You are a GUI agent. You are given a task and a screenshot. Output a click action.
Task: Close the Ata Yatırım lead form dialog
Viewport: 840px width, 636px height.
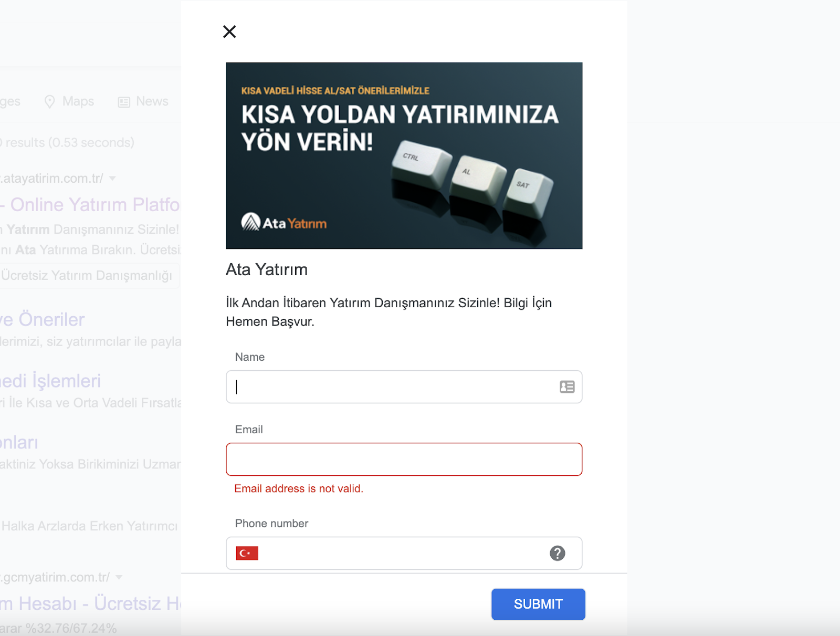(229, 32)
